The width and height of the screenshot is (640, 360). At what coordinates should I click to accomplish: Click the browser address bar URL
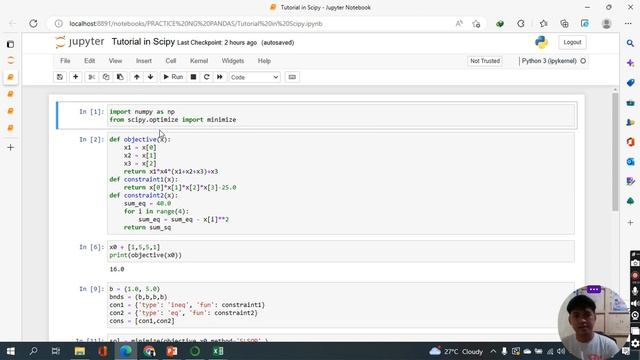point(196,24)
